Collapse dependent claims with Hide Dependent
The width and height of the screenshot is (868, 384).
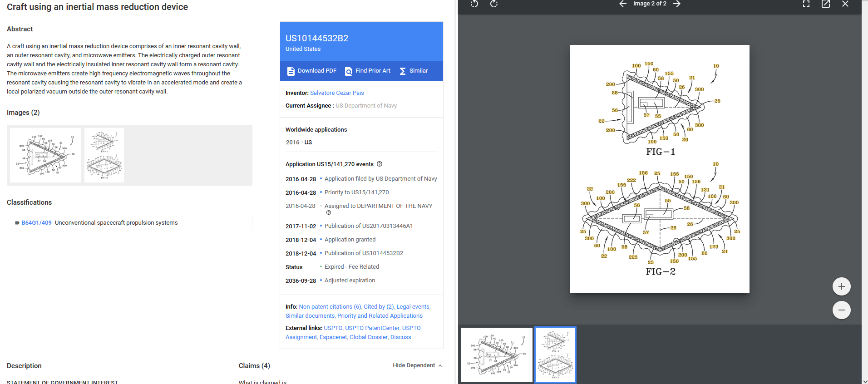417,365
